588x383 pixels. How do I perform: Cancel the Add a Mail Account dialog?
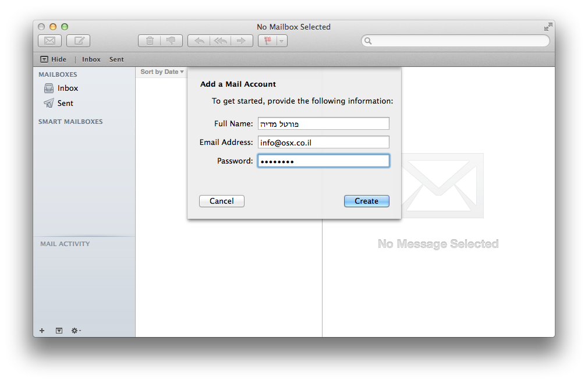point(222,201)
